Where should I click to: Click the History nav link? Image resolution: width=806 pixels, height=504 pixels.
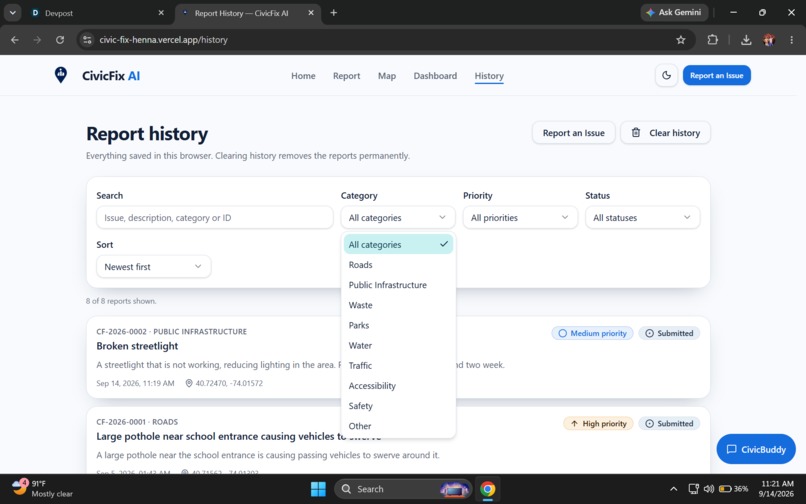click(x=489, y=76)
